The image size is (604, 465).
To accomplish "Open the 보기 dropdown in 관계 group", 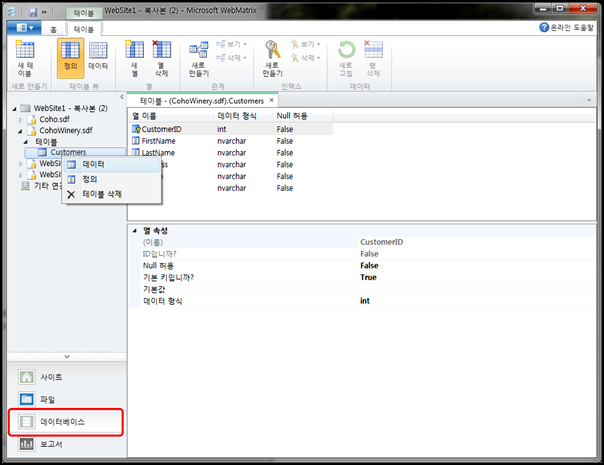I will coord(232,44).
